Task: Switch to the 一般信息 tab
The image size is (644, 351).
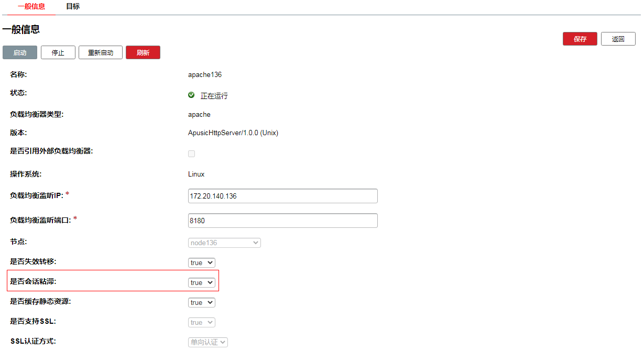Action: pyautogui.click(x=31, y=7)
